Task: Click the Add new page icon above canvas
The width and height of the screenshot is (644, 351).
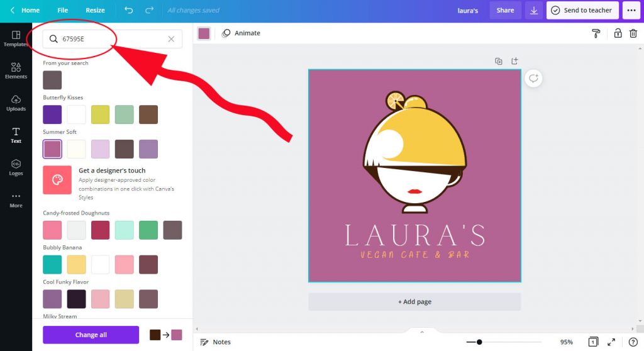Action: click(x=514, y=61)
